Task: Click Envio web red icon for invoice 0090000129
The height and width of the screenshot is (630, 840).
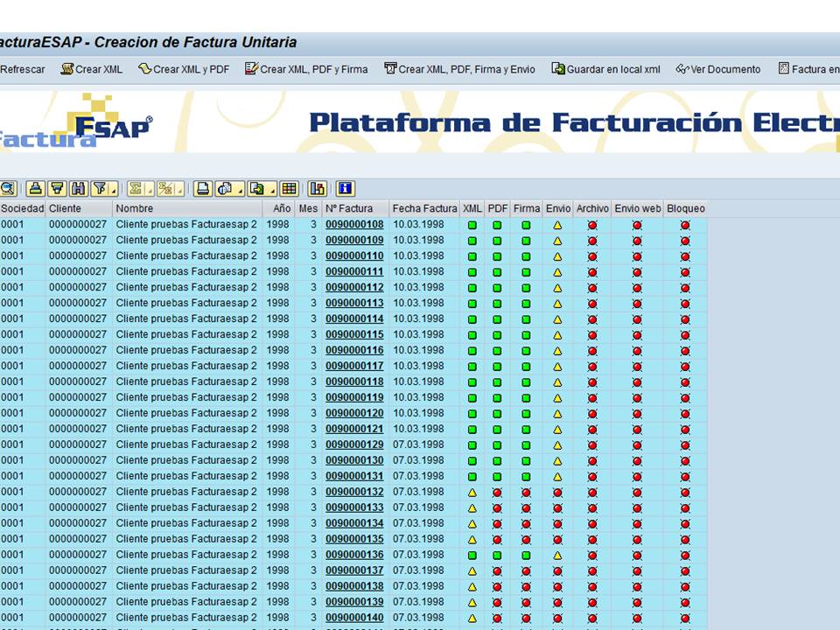Action: 637,445
